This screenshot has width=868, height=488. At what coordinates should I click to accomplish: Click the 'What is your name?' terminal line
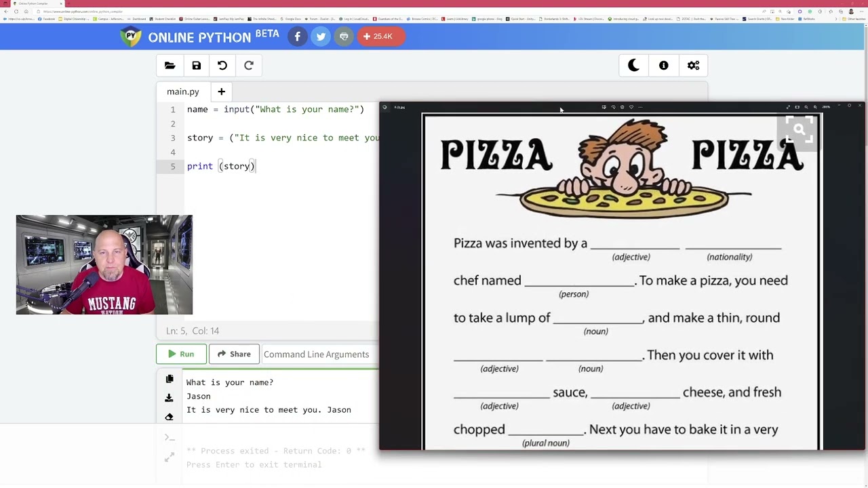230,382
